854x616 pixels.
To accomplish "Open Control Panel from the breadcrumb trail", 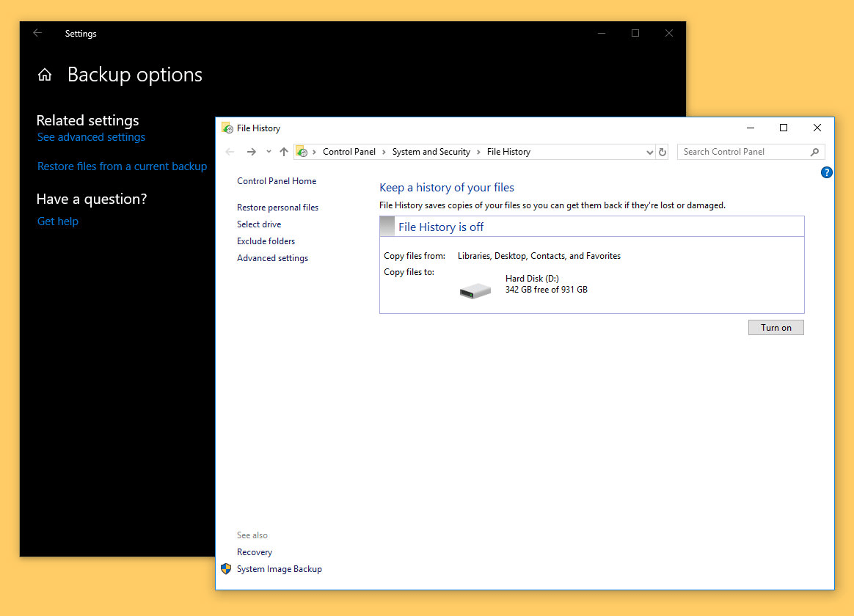I will point(350,151).
